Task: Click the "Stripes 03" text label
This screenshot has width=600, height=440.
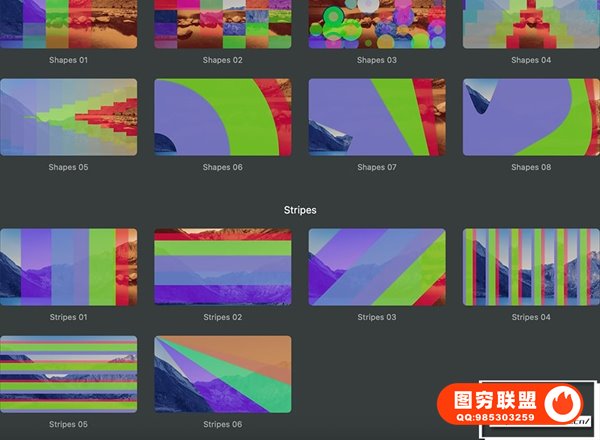Action: click(x=377, y=318)
